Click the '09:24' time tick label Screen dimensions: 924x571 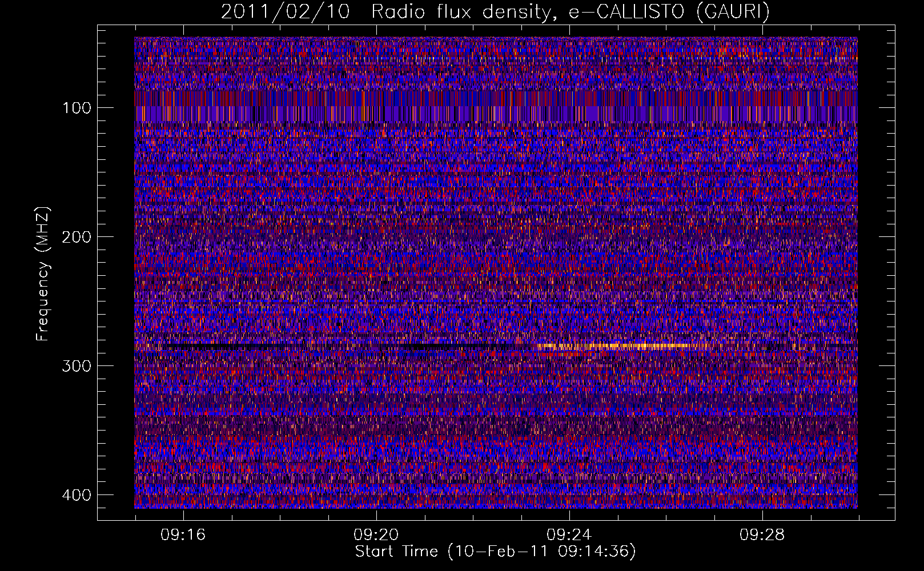pyautogui.click(x=569, y=535)
